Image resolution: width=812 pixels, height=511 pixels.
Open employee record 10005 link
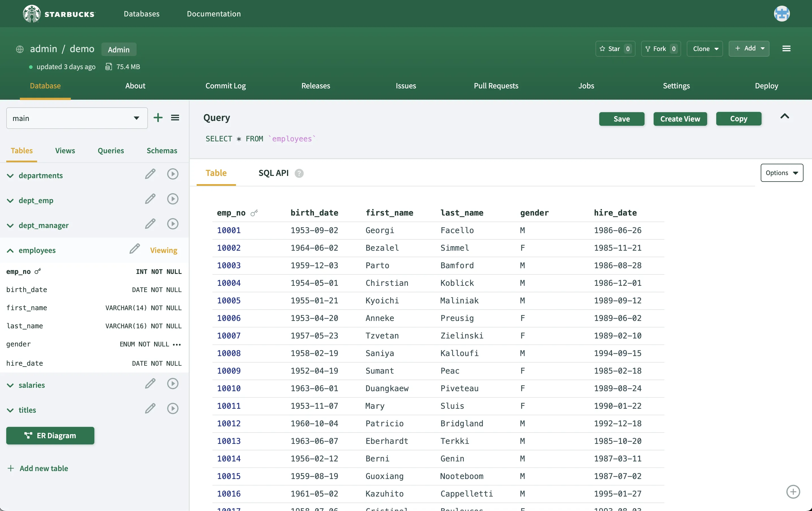[x=229, y=301]
